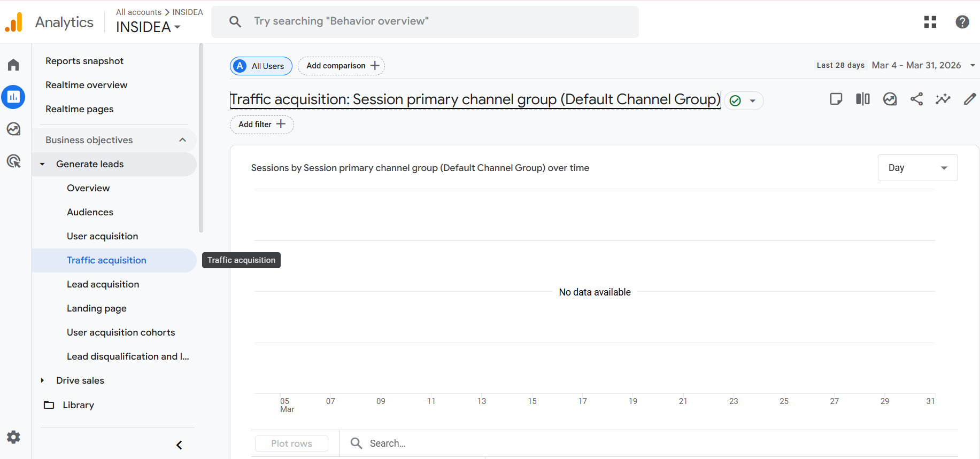Collapse the Business objectives section
This screenshot has width=980, height=459.
coord(182,140)
